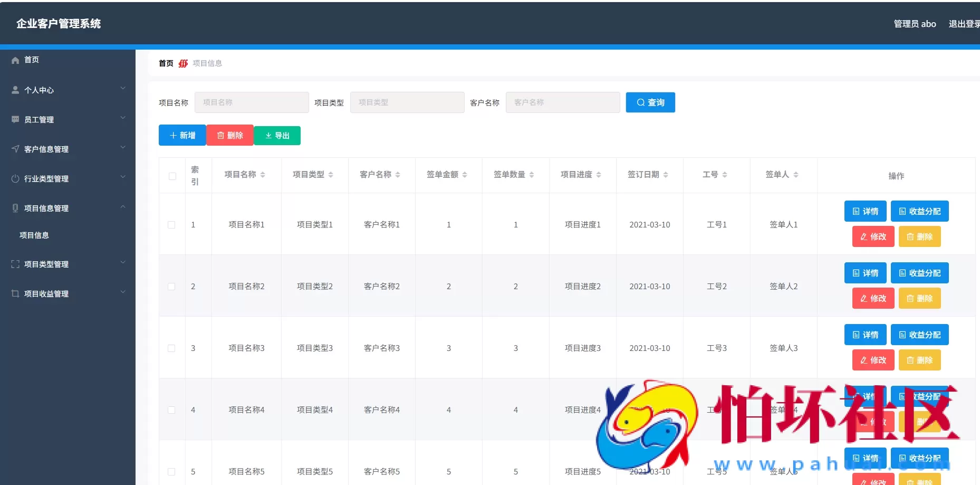Click the home icon next to 首页
980x485 pixels.
tap(15, 60)
